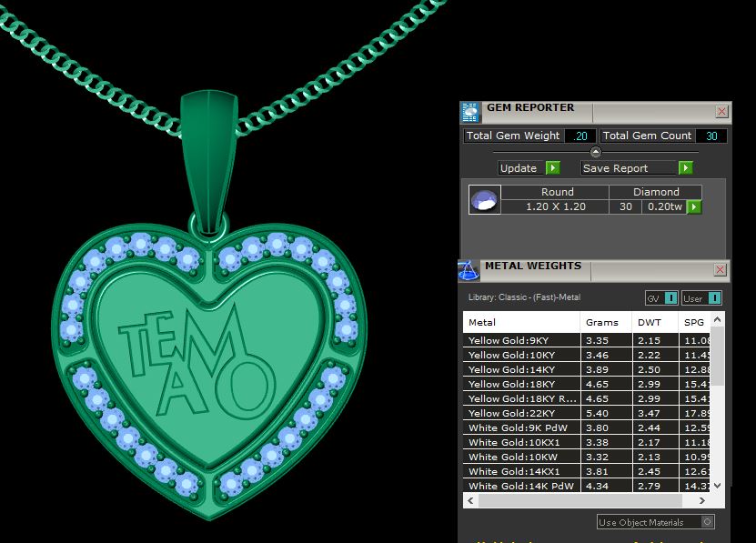This screenshot has width=756, height=543.
Task: Click the pendant bail in the viewport
Action: click(x=208, y=162)
